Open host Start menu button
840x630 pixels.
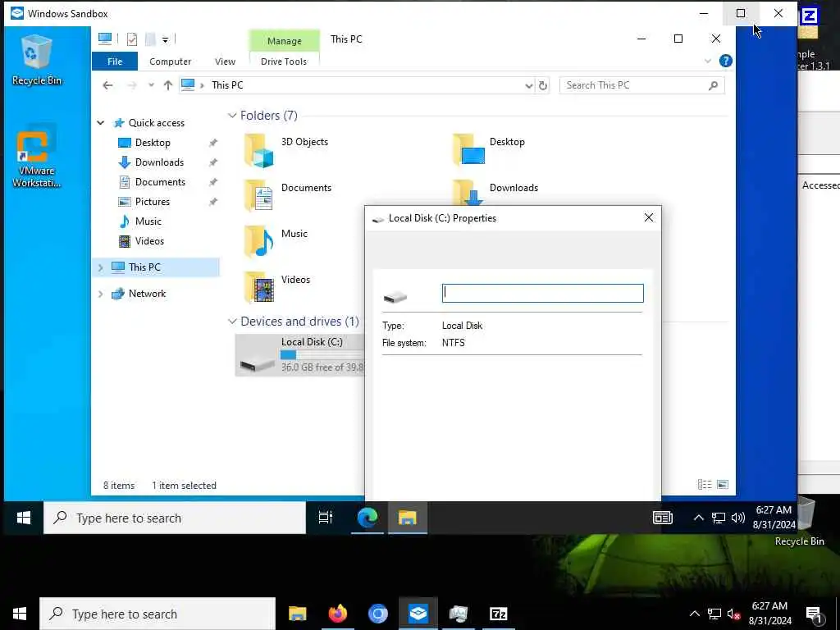[20, 614]
